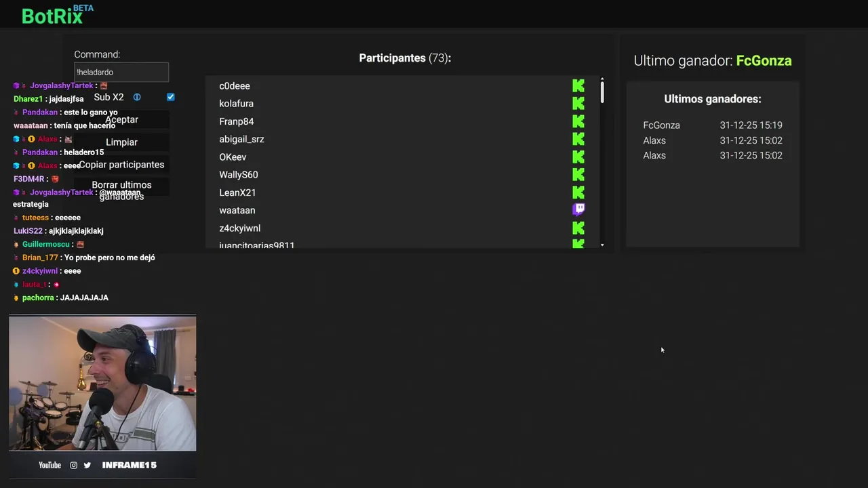Screen dimensions: 868x488
Task: Click chat username Brian_177
Action: pos(40,258)
